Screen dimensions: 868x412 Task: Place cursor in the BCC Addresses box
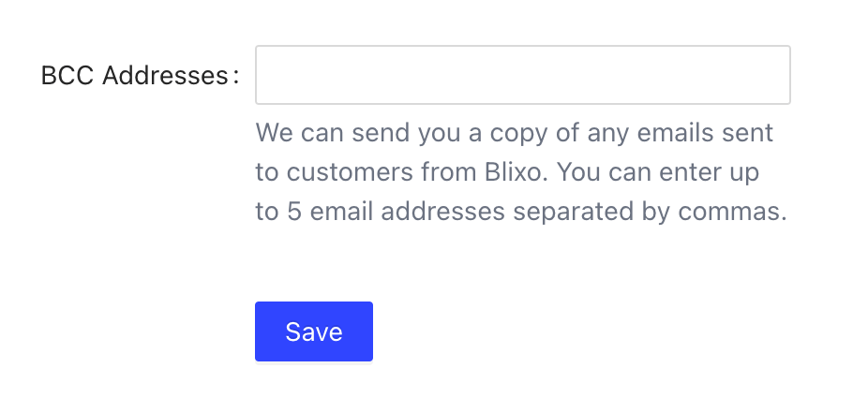pos(522,75)
